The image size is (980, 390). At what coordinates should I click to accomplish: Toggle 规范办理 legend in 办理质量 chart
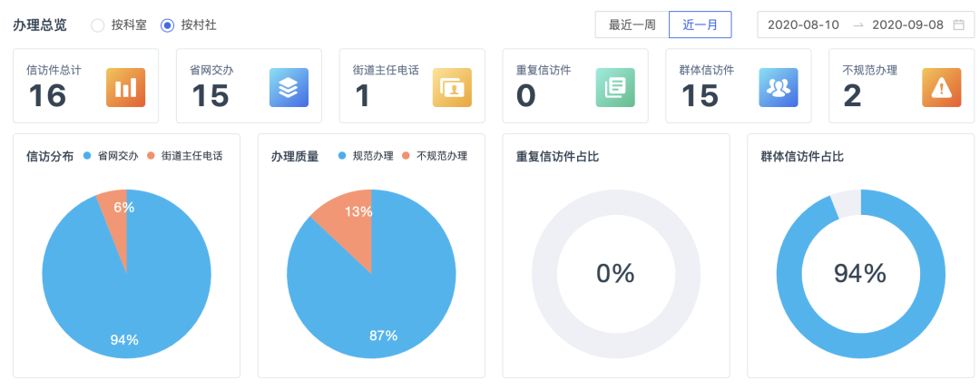point(366,156)
